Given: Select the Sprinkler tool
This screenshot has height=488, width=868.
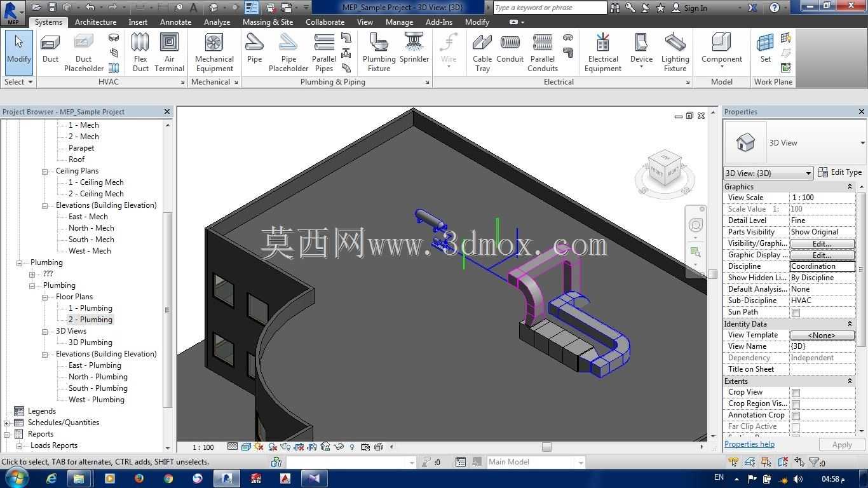Looking at the screenshot, I should click(x=414, y=49).
